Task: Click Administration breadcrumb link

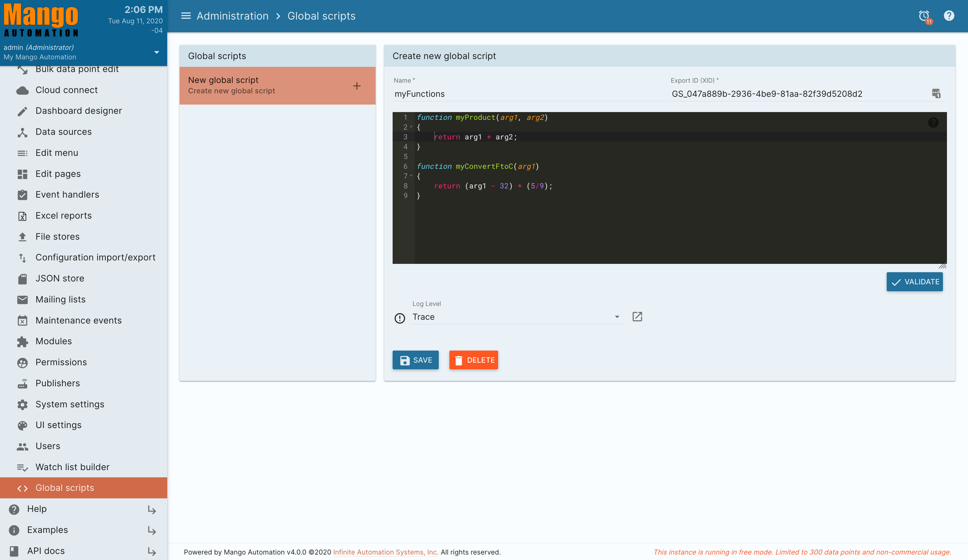Action: [x=232, y=16]
